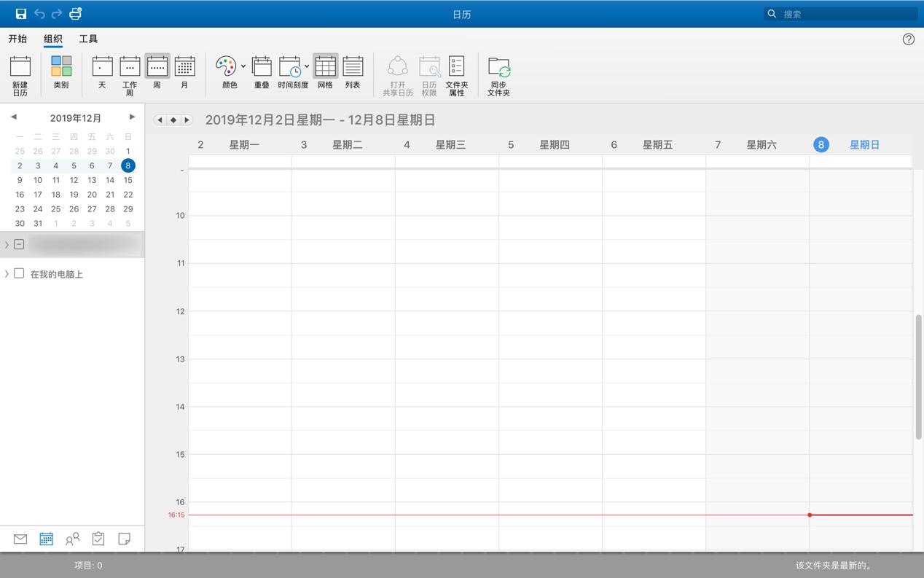Open 打开共享日历 (Open Shared Calendar)

[x=398, y=73]
